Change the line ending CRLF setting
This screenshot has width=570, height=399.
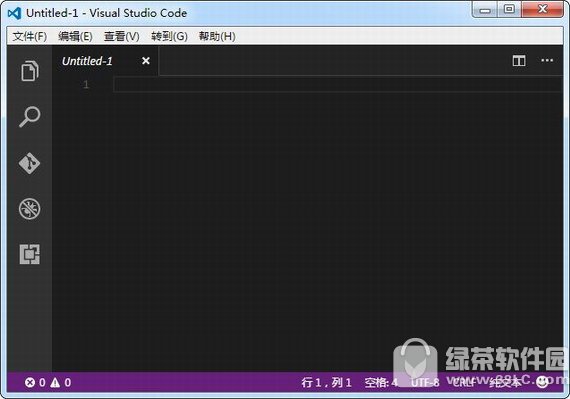coord(464,382)
